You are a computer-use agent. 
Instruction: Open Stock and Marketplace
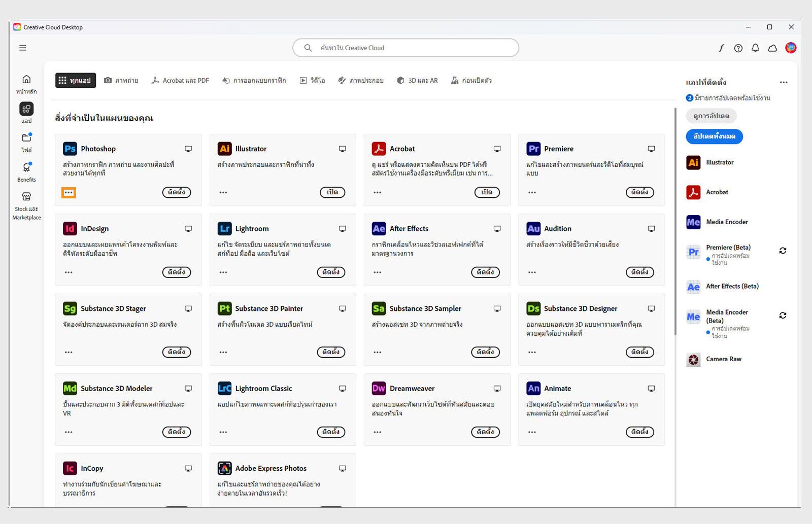pyautogui.click(x=26, y=206)
